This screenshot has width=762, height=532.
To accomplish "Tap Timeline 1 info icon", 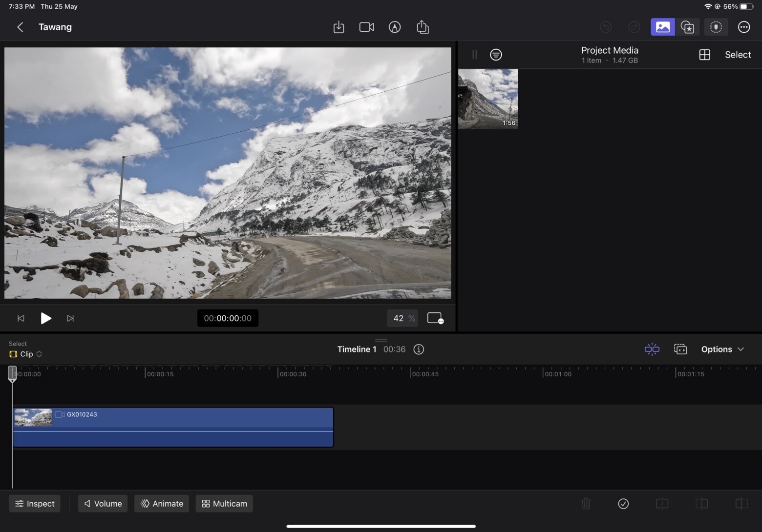I will coord(419,349).
